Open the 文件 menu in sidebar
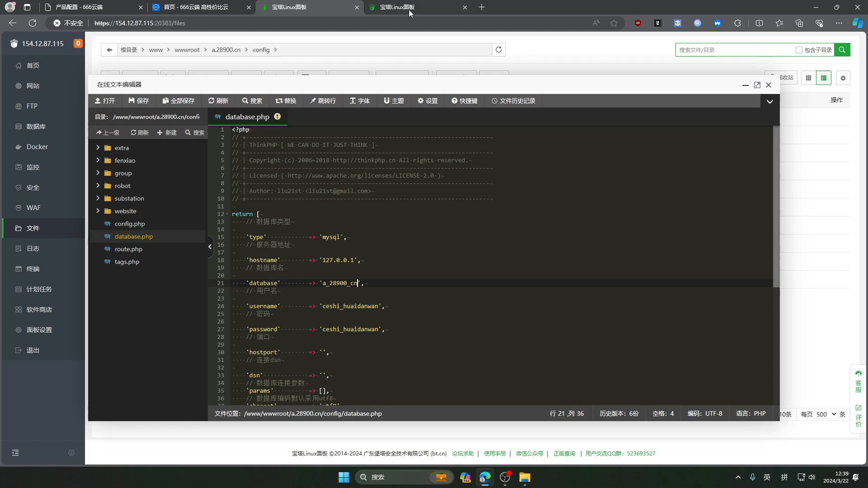868x488 pixels. 33,228
